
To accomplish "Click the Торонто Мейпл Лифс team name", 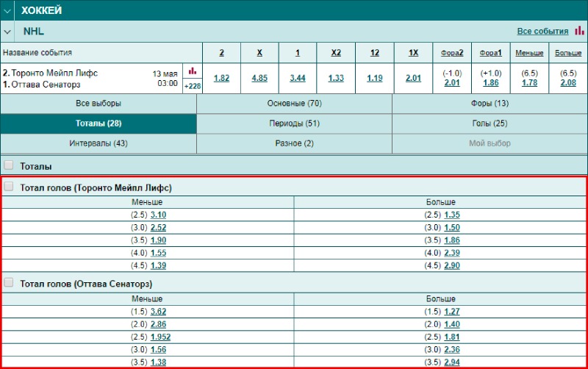I will 54,73.
